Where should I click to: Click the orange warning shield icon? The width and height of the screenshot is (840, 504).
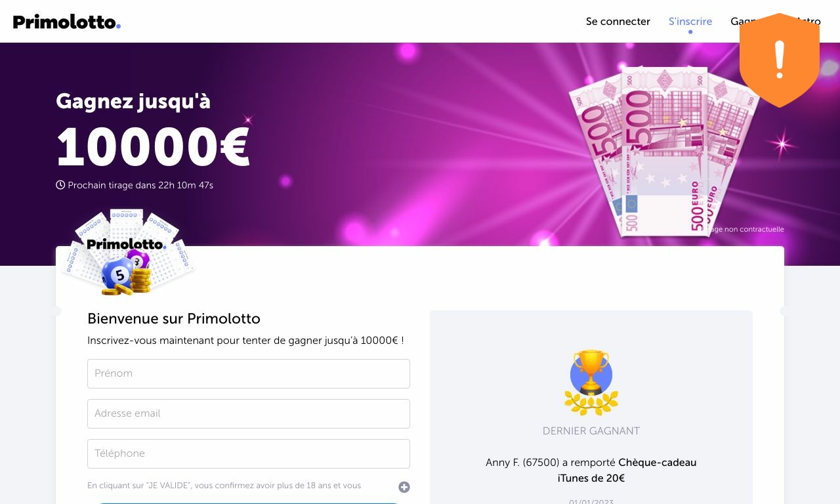tap(780, 60)
